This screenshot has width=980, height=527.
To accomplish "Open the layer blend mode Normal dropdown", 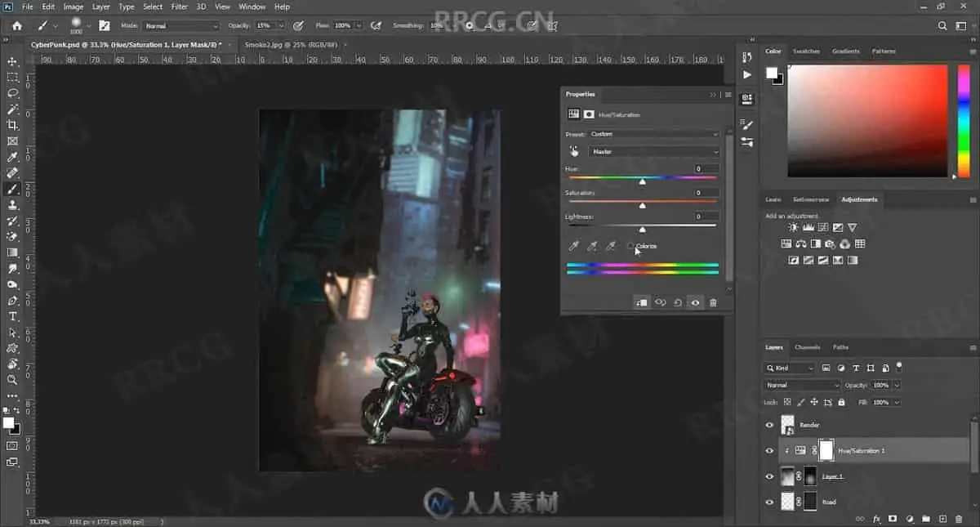I will pyautogui.click(x=802, y=385).
